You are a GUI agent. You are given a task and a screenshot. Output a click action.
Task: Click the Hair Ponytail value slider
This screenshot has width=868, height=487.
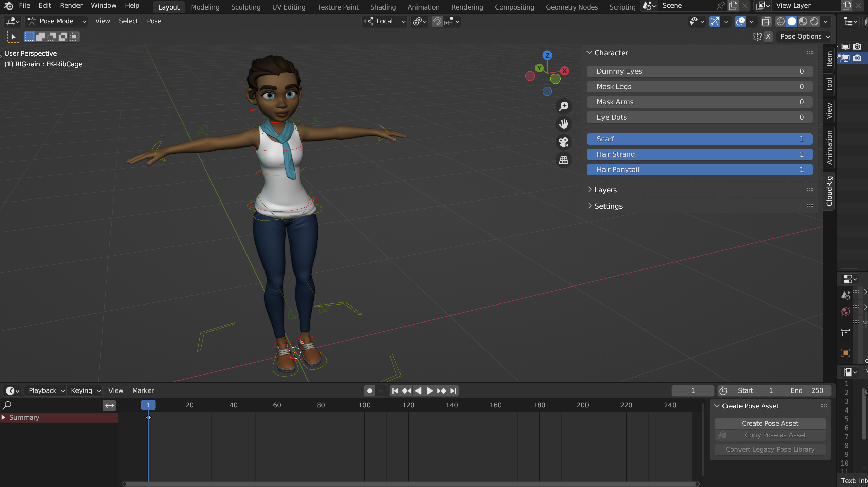(699, 170)
